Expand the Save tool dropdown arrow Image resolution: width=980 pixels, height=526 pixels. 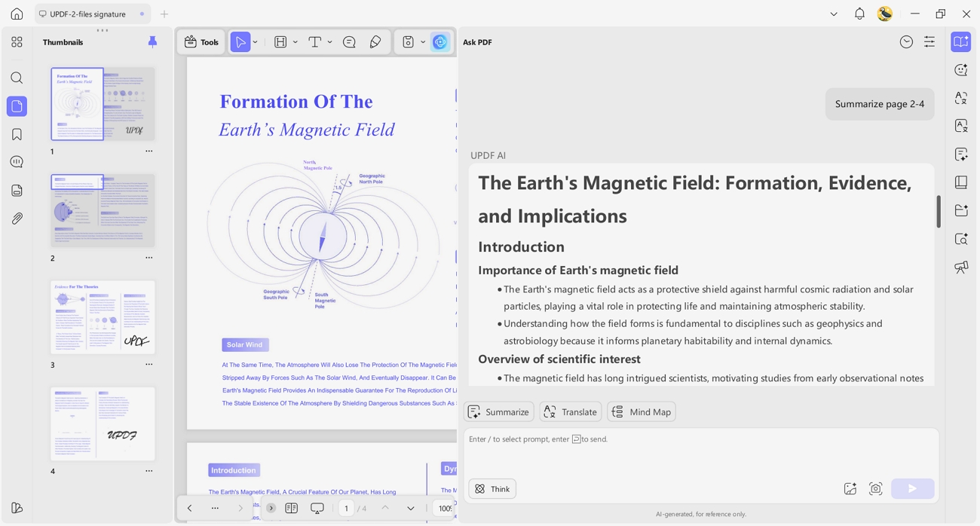[423, 42]
